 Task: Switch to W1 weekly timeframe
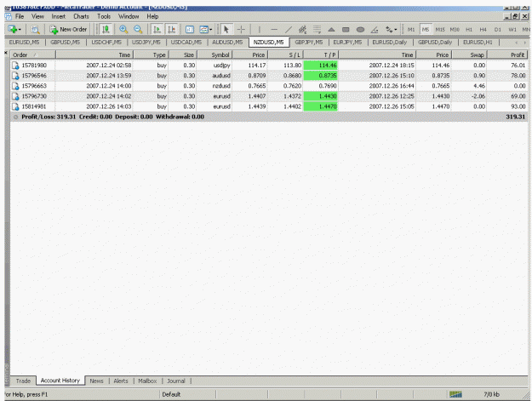512,30
